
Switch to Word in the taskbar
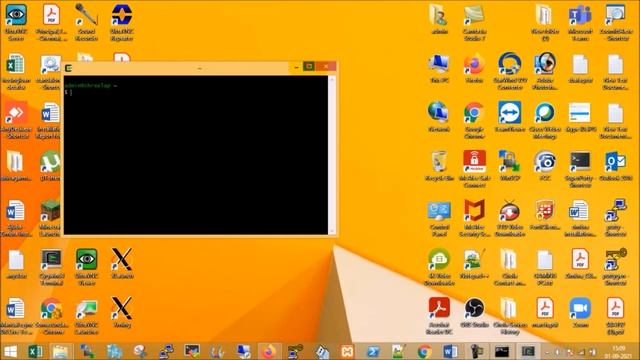click(450, 351)
